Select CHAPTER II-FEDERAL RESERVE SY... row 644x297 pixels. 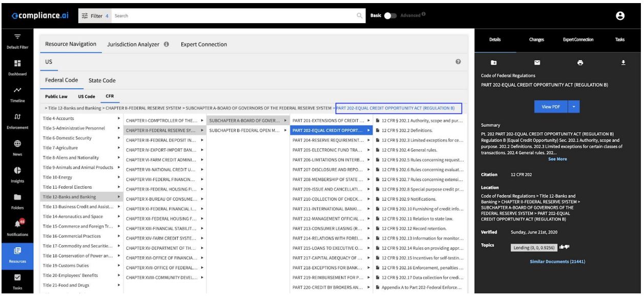165,130
